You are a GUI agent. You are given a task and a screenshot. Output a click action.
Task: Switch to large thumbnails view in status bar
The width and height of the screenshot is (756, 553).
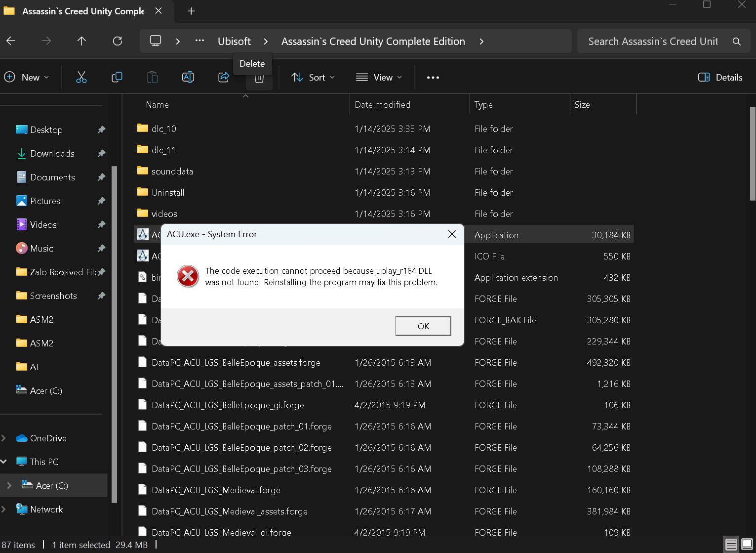tap(747, 545)
